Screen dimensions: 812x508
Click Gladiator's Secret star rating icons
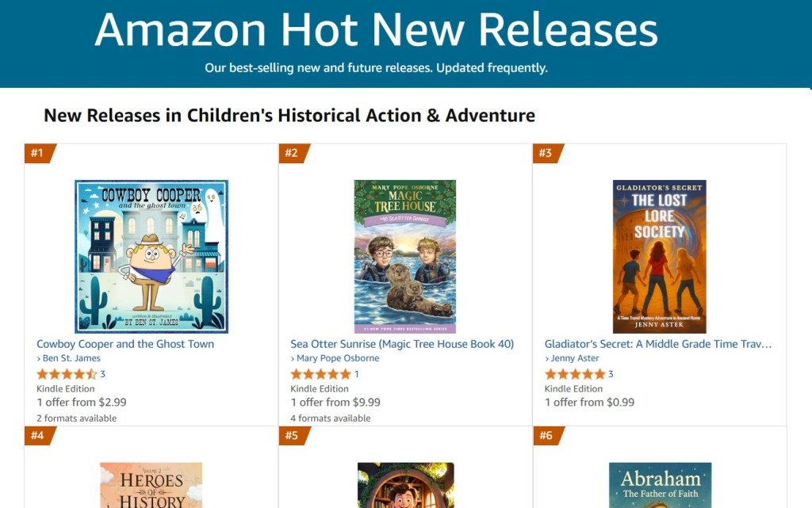pos(574,374)
